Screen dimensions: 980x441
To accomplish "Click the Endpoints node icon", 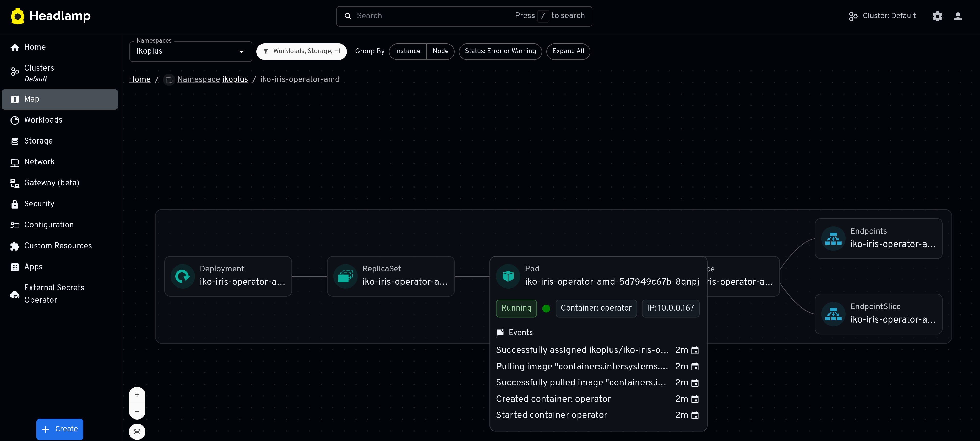I will (x=833, y=238).
